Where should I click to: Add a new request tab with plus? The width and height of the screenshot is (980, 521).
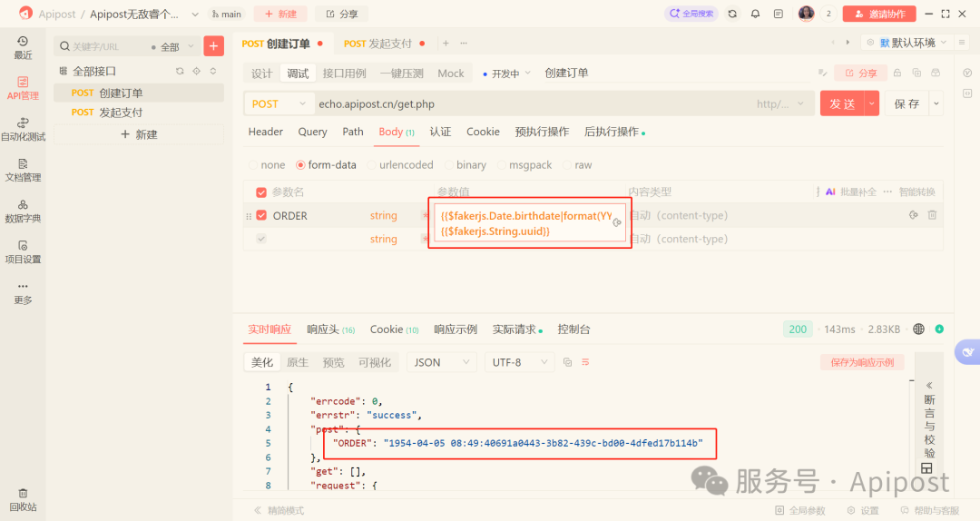tap(446, 44)
